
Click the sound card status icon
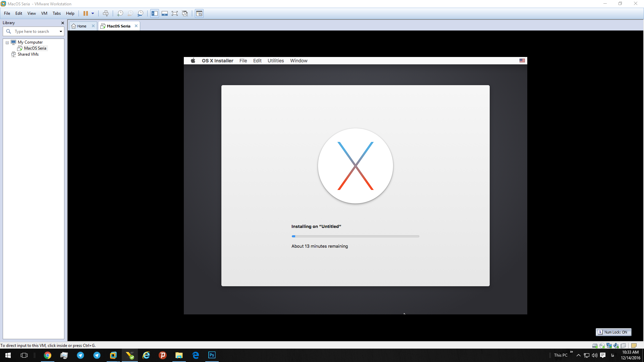[x=616, y=346]
